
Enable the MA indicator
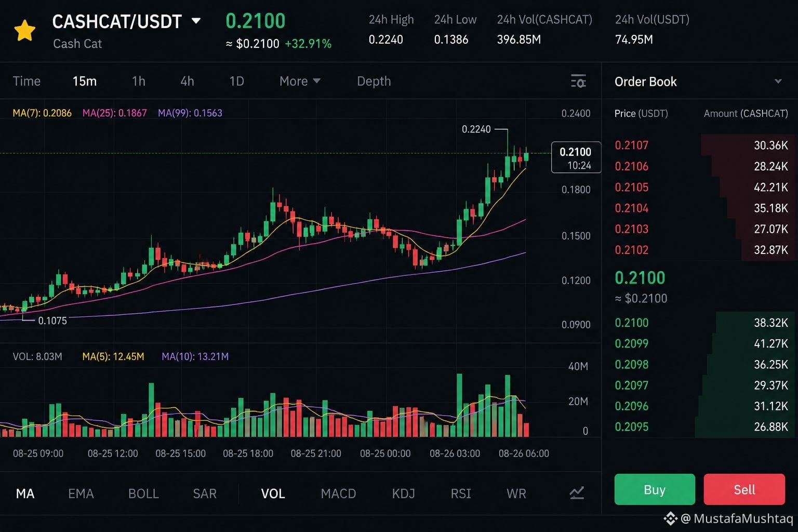click(x=25, y=494)
